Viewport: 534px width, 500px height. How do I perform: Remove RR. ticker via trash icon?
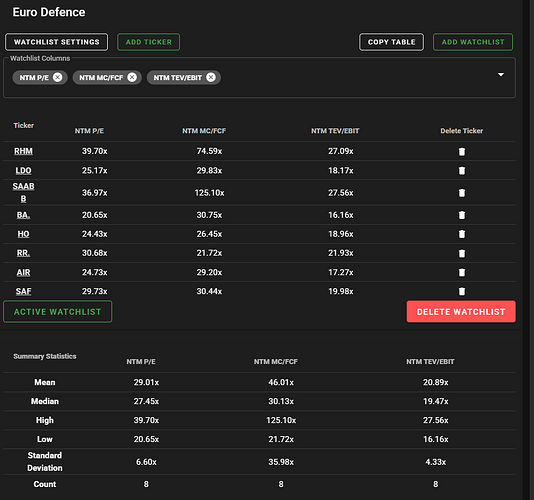[461, 253]
